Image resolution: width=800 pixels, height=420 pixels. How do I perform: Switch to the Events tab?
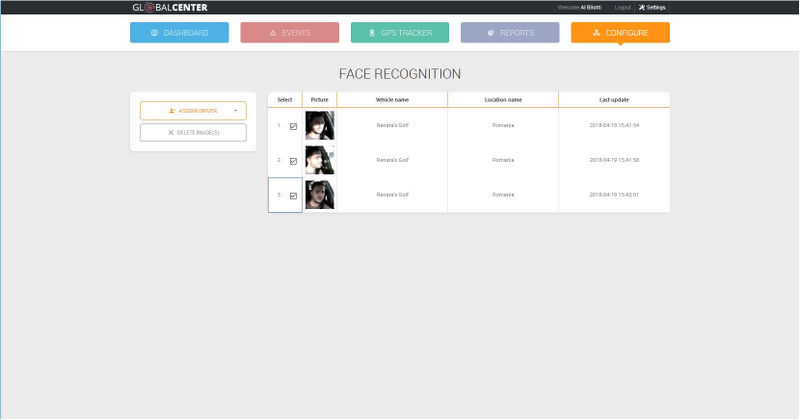(x=289, y=33)
